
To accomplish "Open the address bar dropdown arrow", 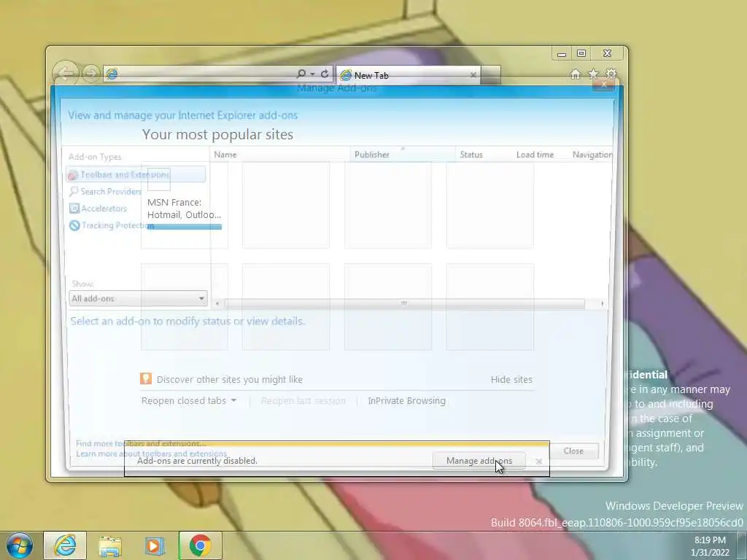I will click(x=312, y=74).
